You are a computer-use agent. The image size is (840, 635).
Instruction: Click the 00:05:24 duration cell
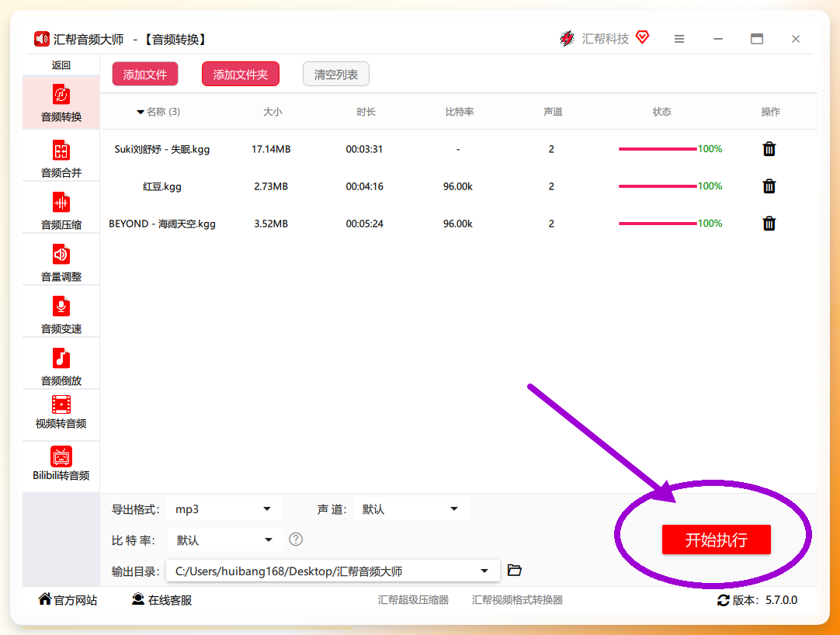pos(364,224)
